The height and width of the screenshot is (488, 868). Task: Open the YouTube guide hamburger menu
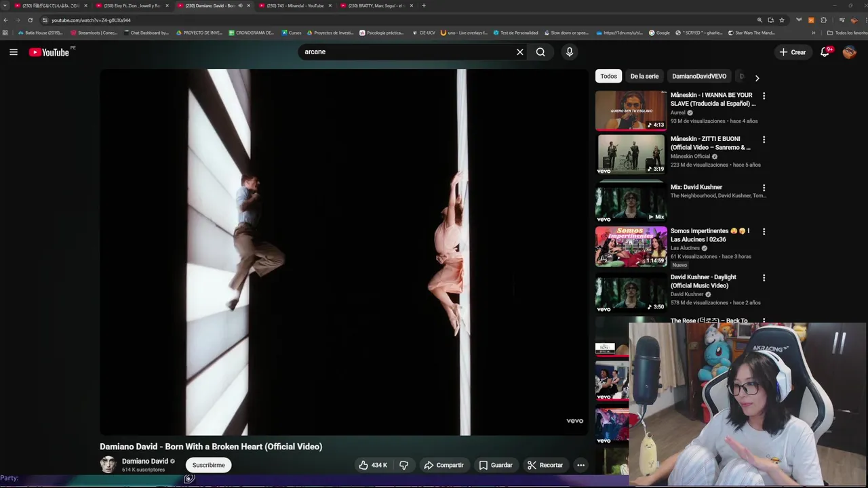tap(13, 52)
